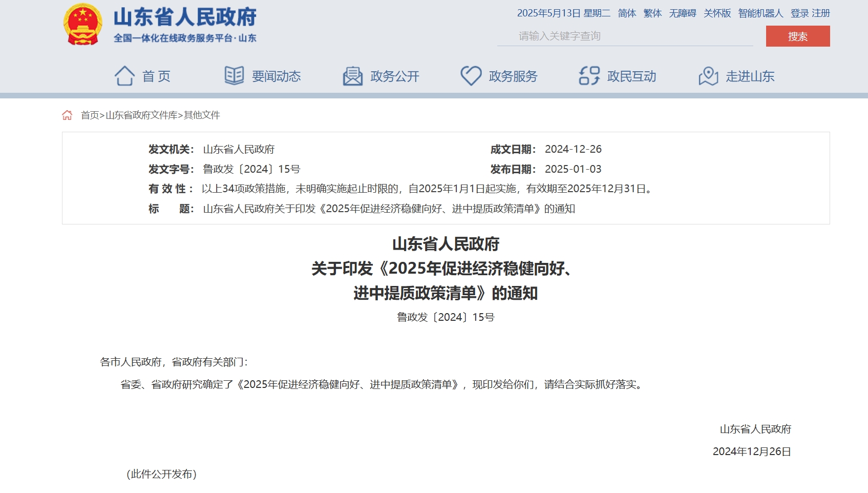
Task: Switch to simplified Chinese with 简体
Action: click(627, 13)
